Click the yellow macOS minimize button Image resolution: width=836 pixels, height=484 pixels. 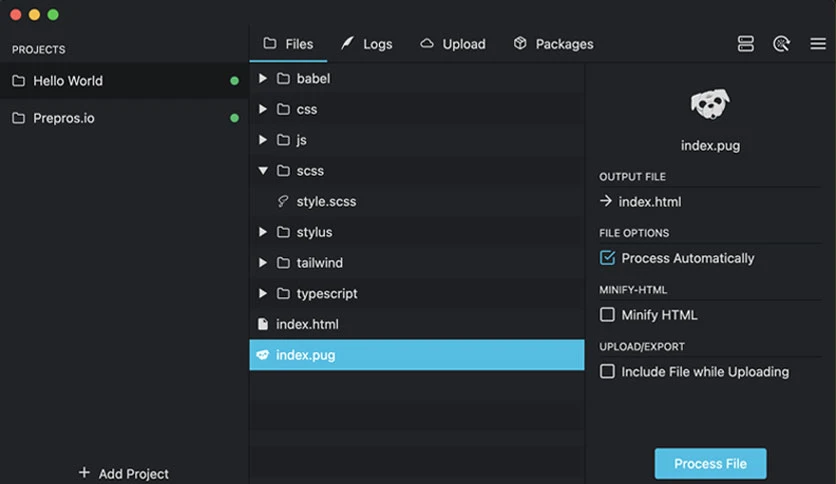pyautogui.click(x=34, y=14)
